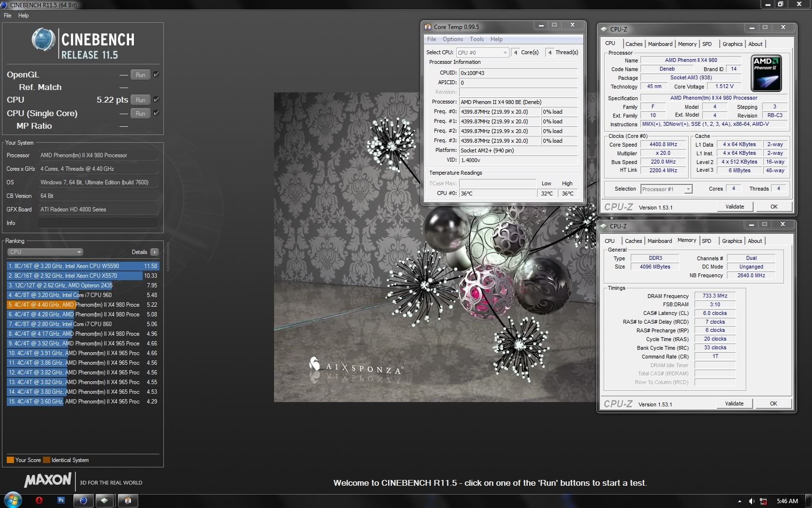Switch to About tab in upper CPU-Z
Image resolution: width=812 pixels, height=508 pixels.
[x=755, y=44]
